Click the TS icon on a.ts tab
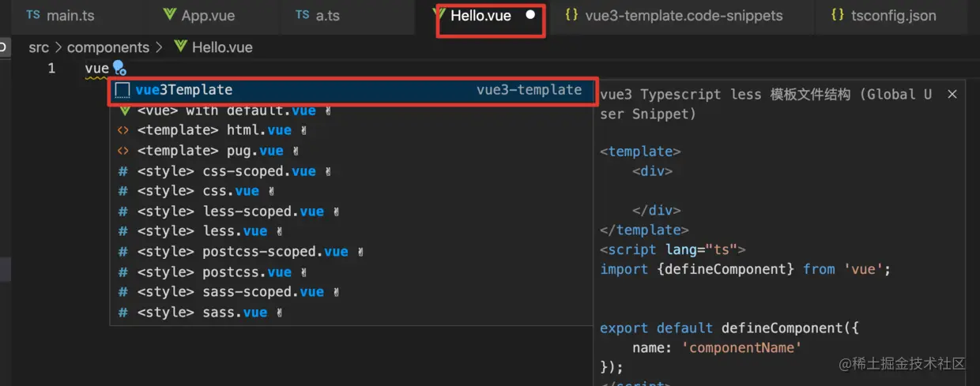 303,15
